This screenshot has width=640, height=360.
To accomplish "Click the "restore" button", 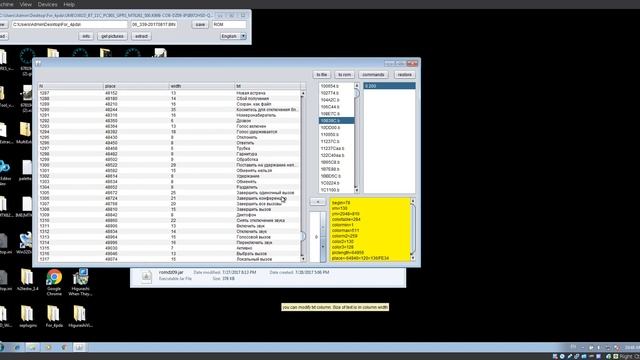I will (x=404, y=75).
